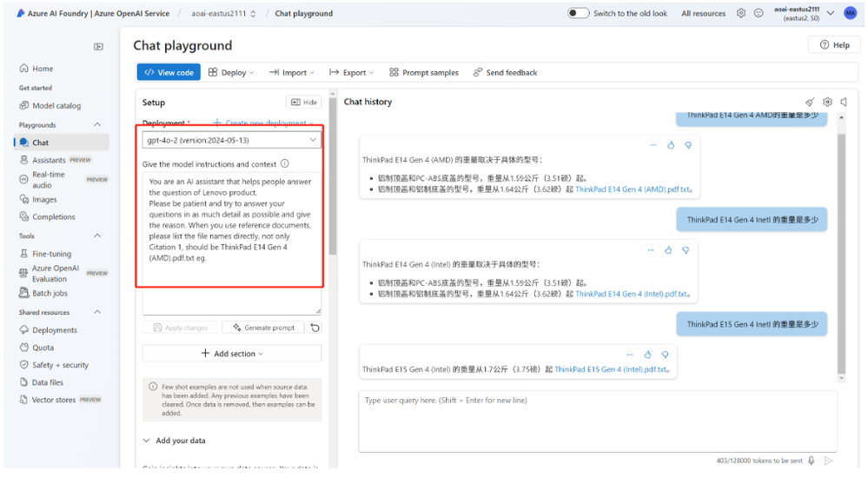
Task: Open the MA user avatar
Action: (x=851, y=13)
